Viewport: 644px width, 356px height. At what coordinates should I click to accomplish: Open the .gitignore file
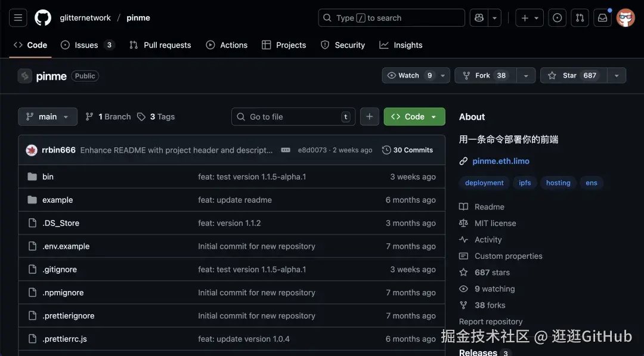(60, 270)
